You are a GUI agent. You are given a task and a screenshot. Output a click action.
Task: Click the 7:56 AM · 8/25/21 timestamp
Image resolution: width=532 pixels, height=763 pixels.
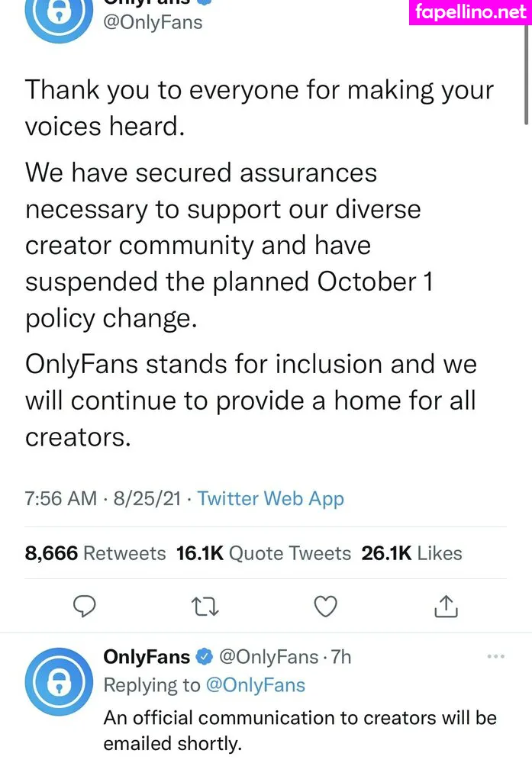click(103, 499)
